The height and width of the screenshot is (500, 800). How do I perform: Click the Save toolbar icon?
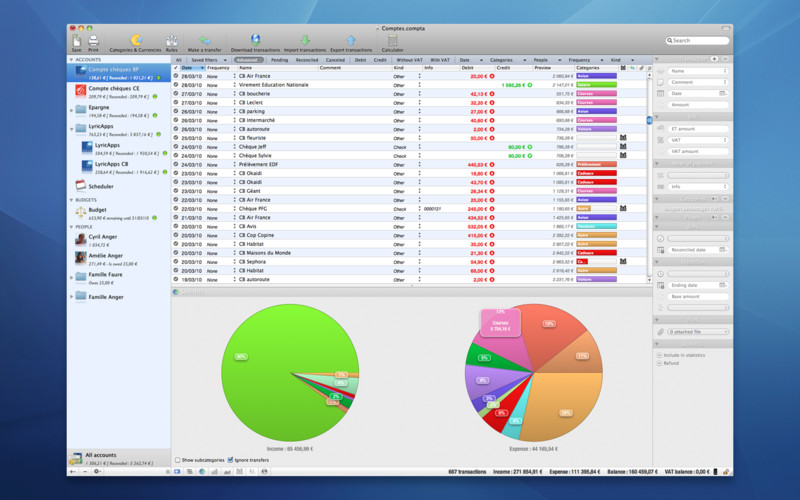(77, 41)
